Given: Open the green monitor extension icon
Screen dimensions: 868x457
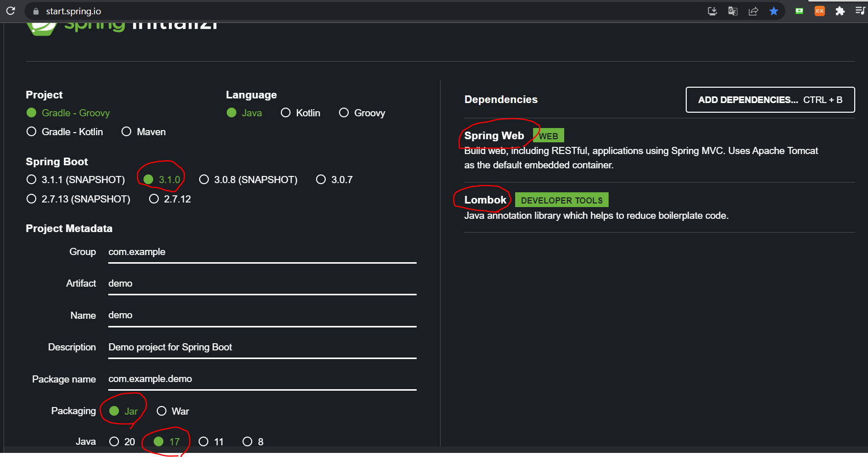Looking at the screenshot, I should [x=799, y=11].
